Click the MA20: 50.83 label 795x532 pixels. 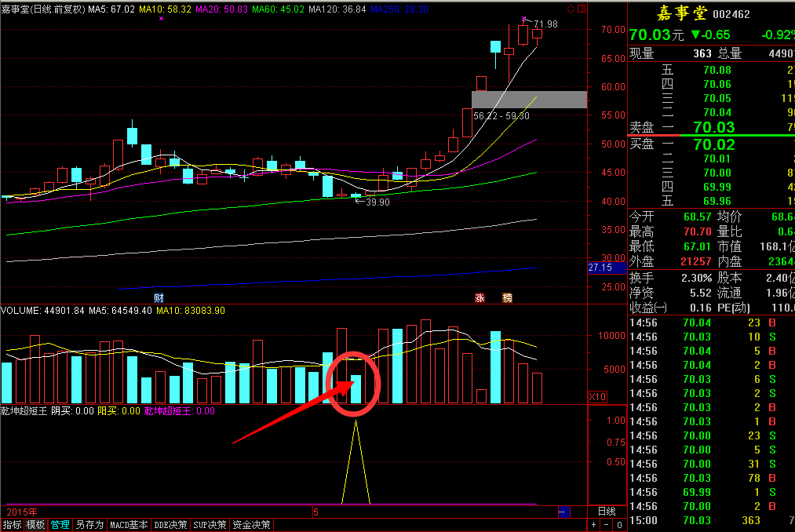tap(221, 9)
